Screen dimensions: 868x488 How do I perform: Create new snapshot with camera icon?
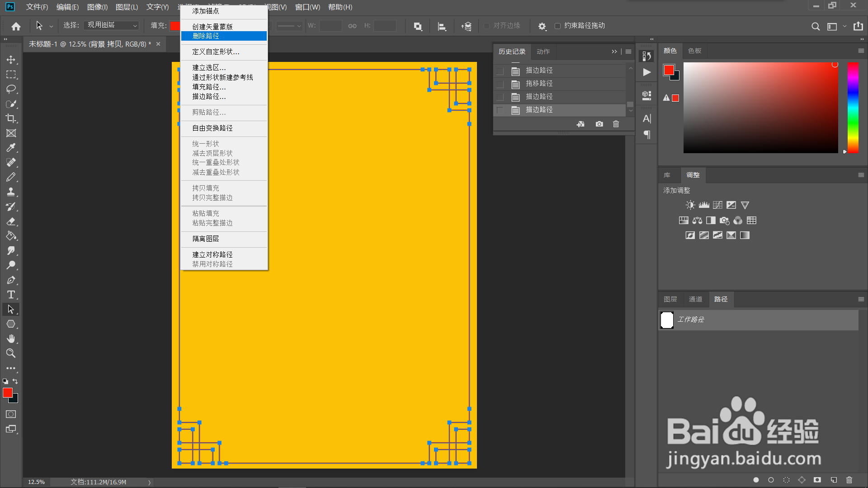599,124
